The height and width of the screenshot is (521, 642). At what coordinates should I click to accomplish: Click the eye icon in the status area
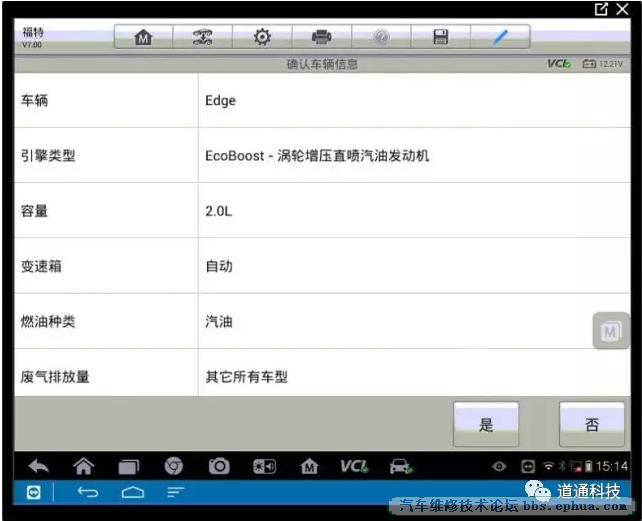(499, 466)
